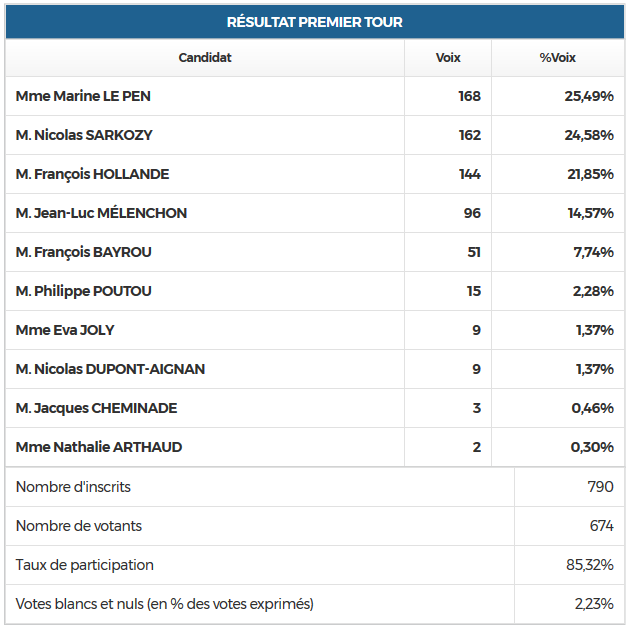Select the Mme Marine LE PEN row
This screenshot has height=630, width=632.
coord(84,96)
